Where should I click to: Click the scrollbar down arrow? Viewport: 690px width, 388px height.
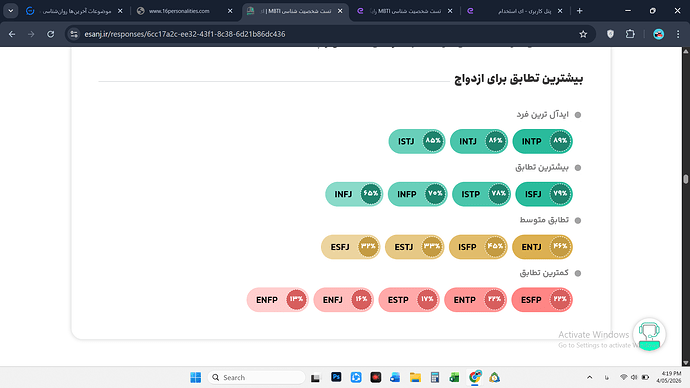[686, 362]
